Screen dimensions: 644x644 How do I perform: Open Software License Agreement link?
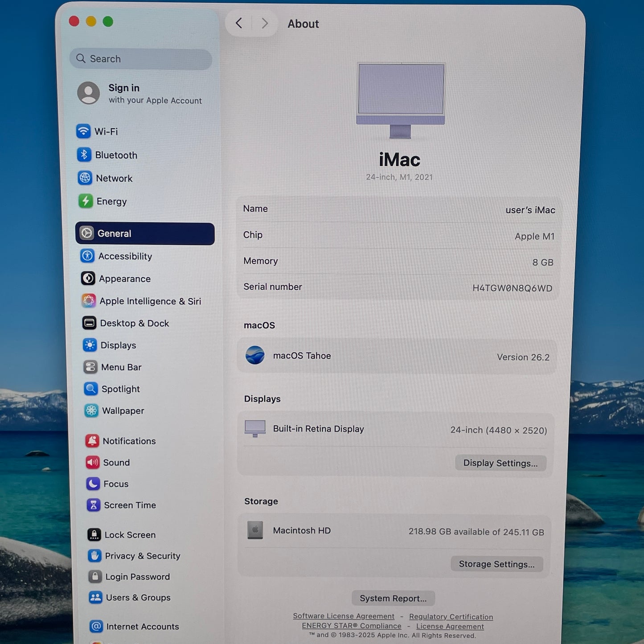344,616
